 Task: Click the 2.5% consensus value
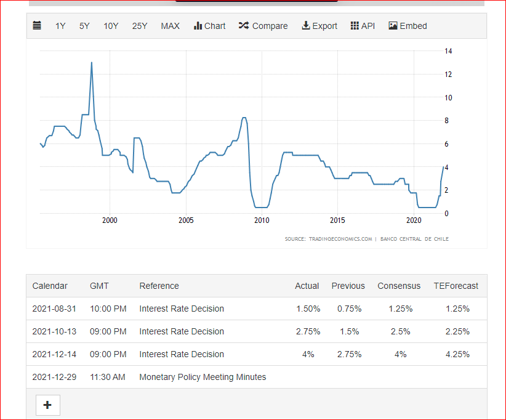point(401,331)
